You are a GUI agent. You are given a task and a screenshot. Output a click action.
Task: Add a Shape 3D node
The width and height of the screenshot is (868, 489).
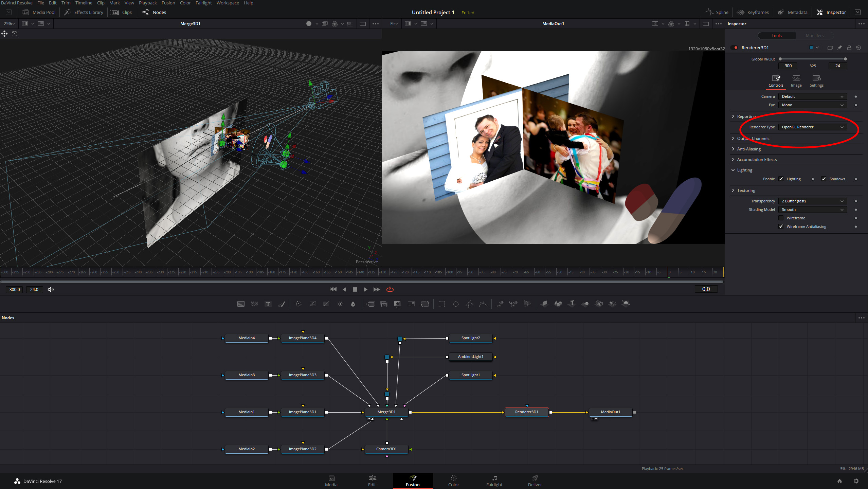coord(558,304)
